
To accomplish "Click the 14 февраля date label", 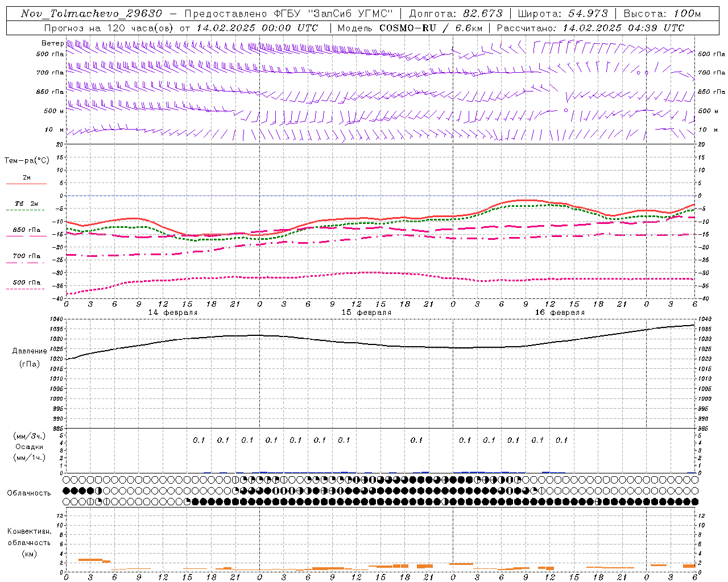I will tap(173, 313).
